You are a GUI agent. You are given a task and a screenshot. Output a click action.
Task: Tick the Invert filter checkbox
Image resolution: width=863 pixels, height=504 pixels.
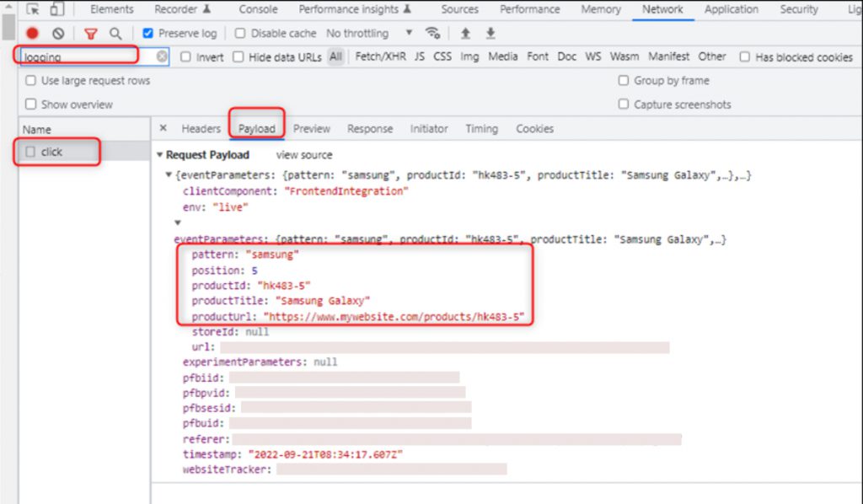coord(186,57)
